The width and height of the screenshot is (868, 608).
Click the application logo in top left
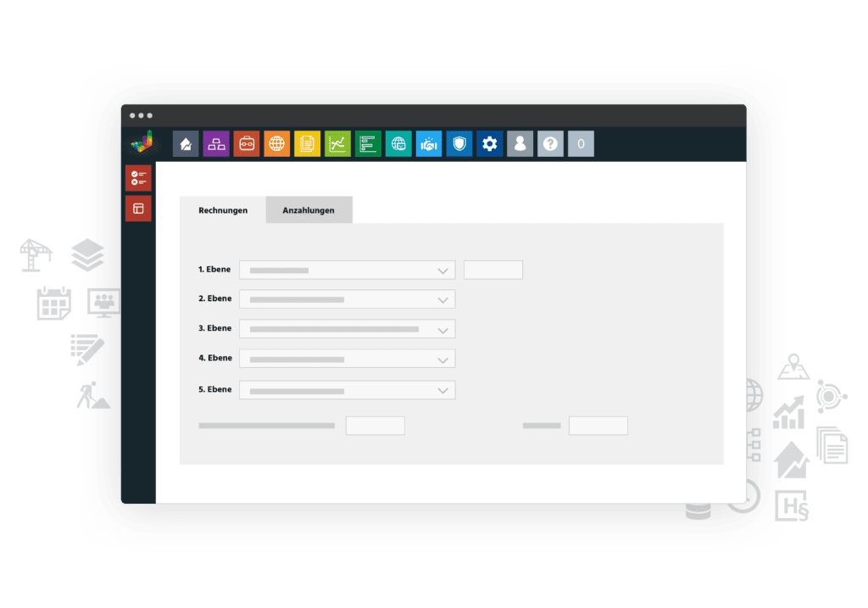pyautogui.click(x=142, y=142)
